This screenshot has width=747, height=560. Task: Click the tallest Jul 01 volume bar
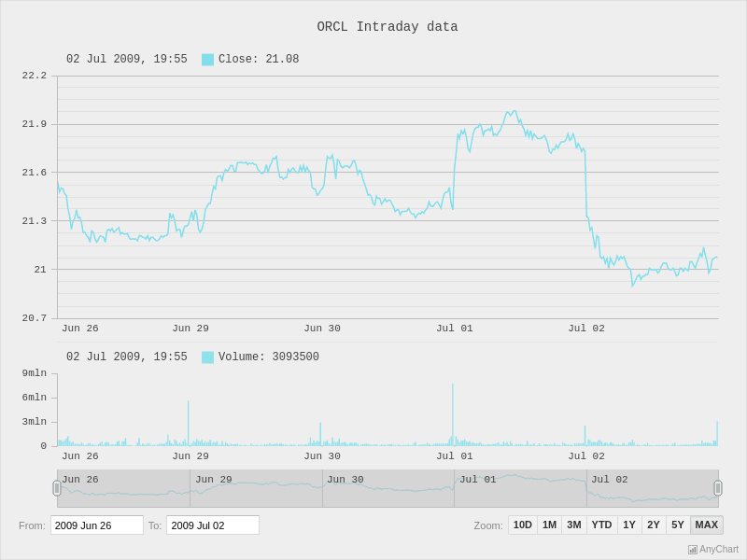(453, 414)
